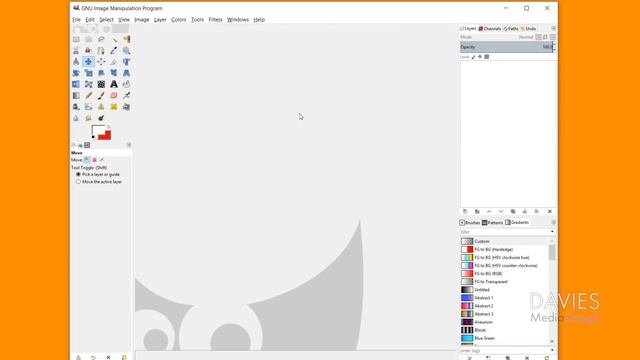This screenshot has height=360, width=640.
Task: Select the Free Select lasso tool
Action: [x=101, y=39]
